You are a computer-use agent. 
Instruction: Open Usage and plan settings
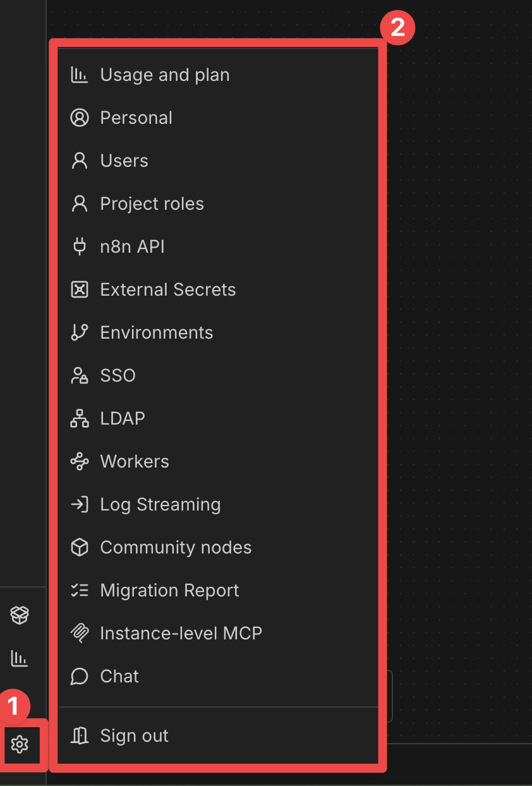tap(164, 75)
